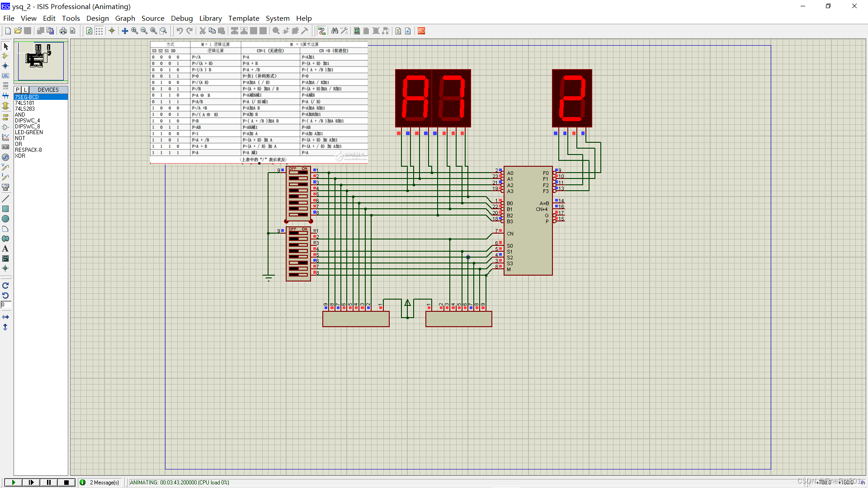Click the print icon in toolbar
Screen dimensions: 868x488
(x=63, y=31)
